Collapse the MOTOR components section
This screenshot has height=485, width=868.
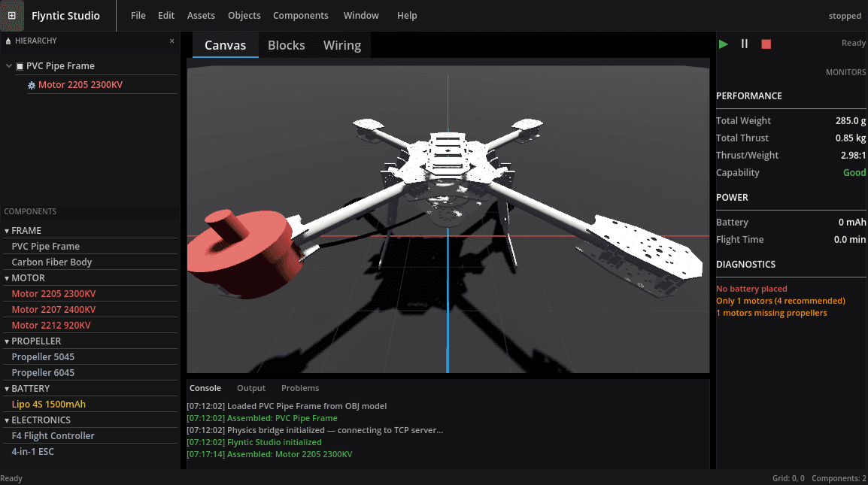coord(7,278)
